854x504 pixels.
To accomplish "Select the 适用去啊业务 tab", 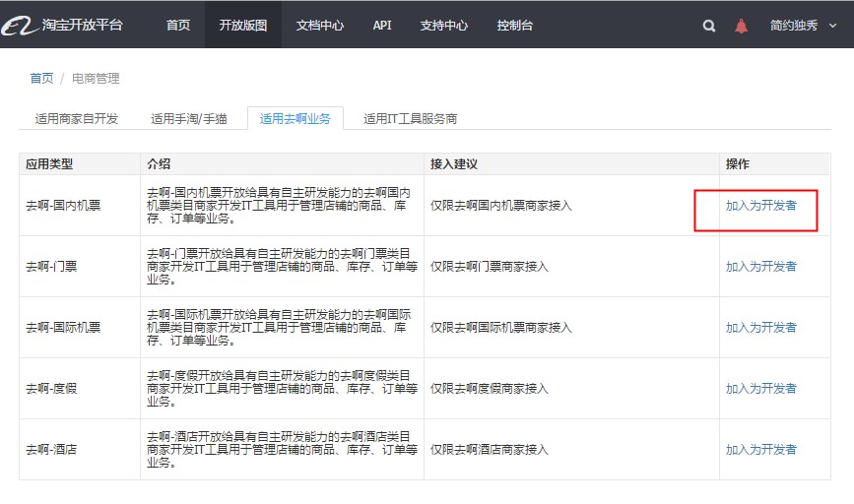I will click(296, 119).
